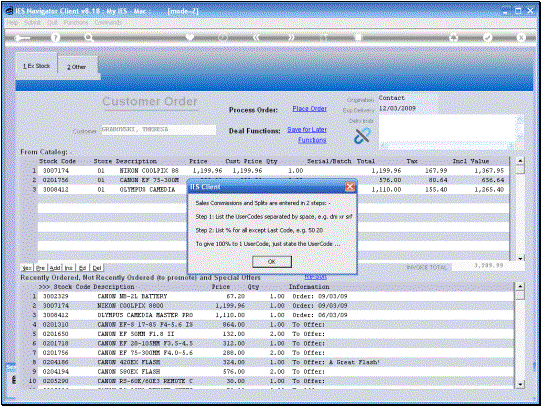Click the magnifier search toolbar icon
Screen dimensions: 541x406
coord(89,38)
